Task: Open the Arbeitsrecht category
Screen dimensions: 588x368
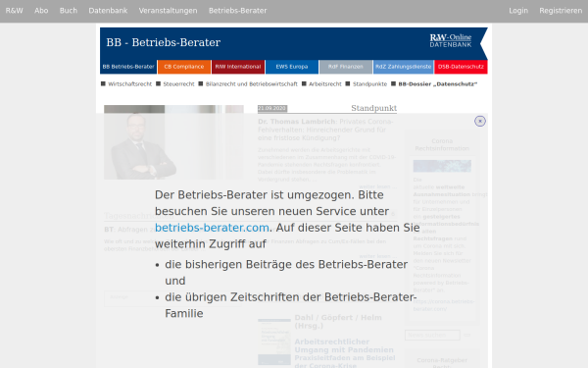Action: point(325,84)
